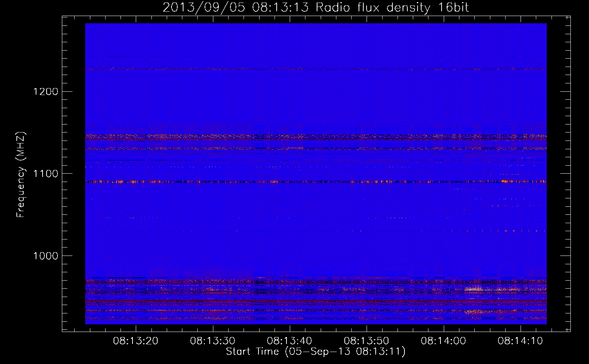The image size is (589, 364).
Task: Click the 1200 frequency tick label
Action: pyautogui.click(x=46, y=91)
